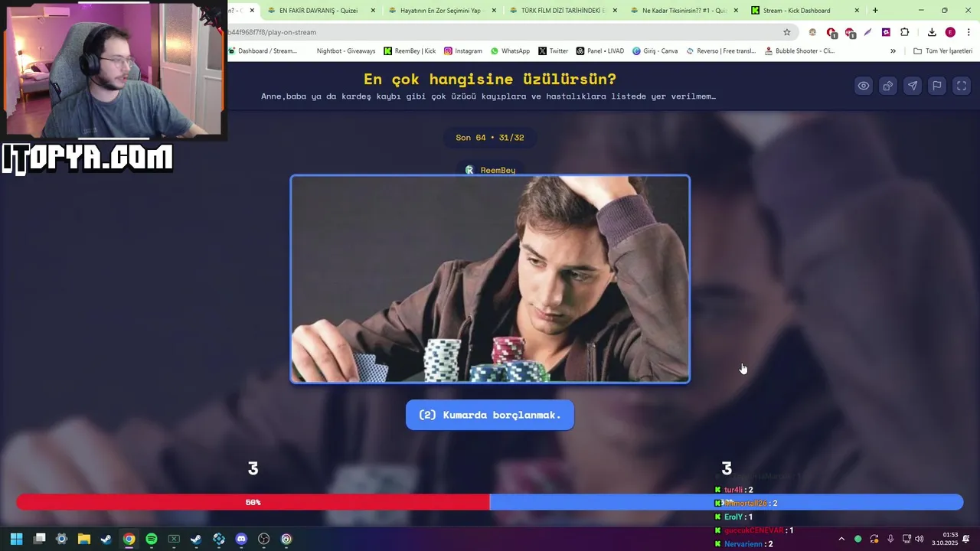Expand the bookmarks overflow chevron
The height and width of the screenshot is (551, 980).
[893, 51]
